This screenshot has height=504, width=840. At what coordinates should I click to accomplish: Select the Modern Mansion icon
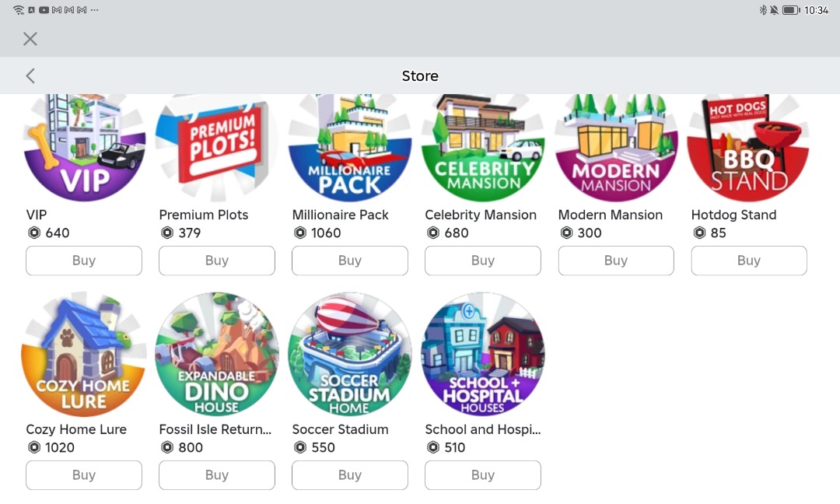point(615,148)
